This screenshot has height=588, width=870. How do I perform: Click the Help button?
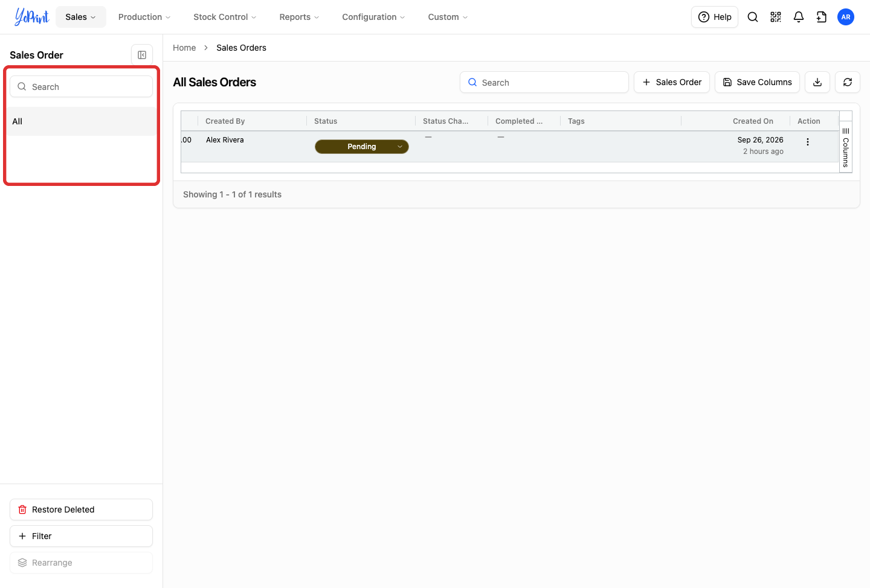(x=715, y=17)
